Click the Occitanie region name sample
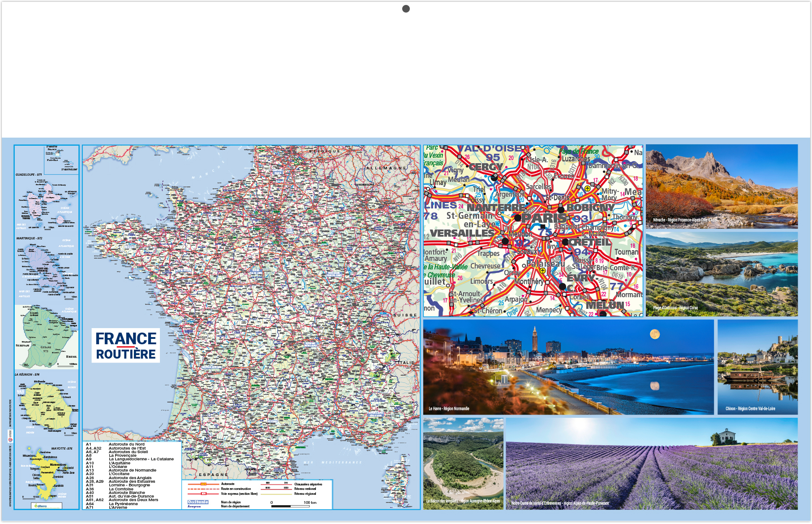 (x=198, y=502)
